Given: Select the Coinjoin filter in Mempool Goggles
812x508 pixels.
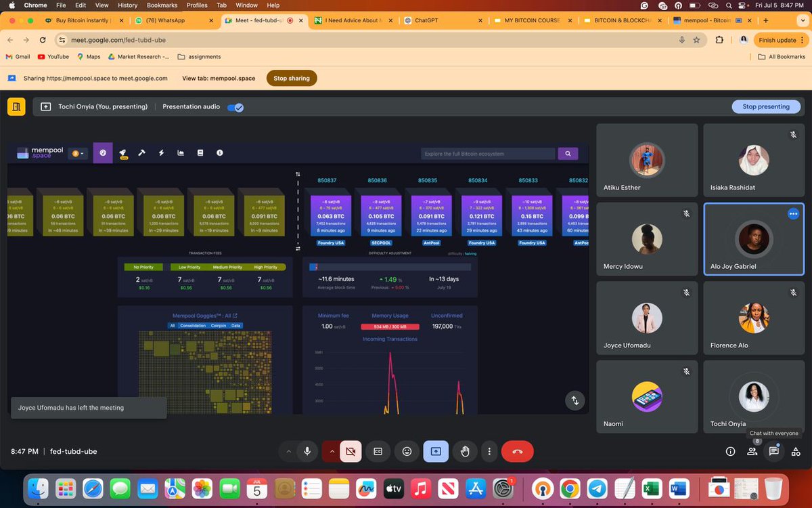Looking at the screenshot, I should (219, 326).
